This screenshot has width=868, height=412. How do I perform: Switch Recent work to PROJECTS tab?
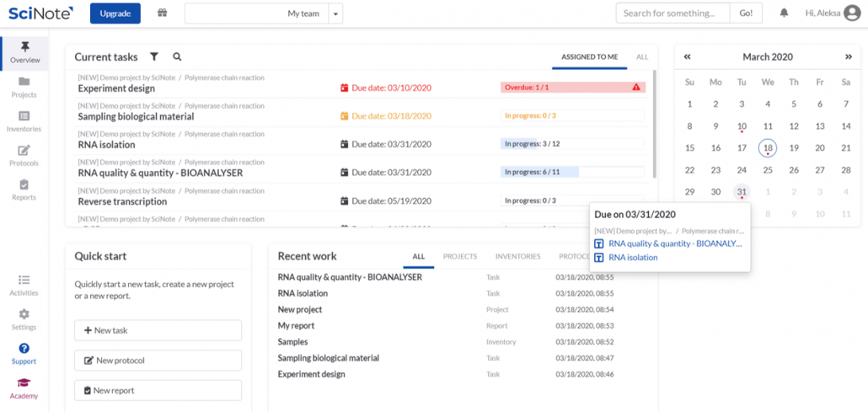point(460,256)
